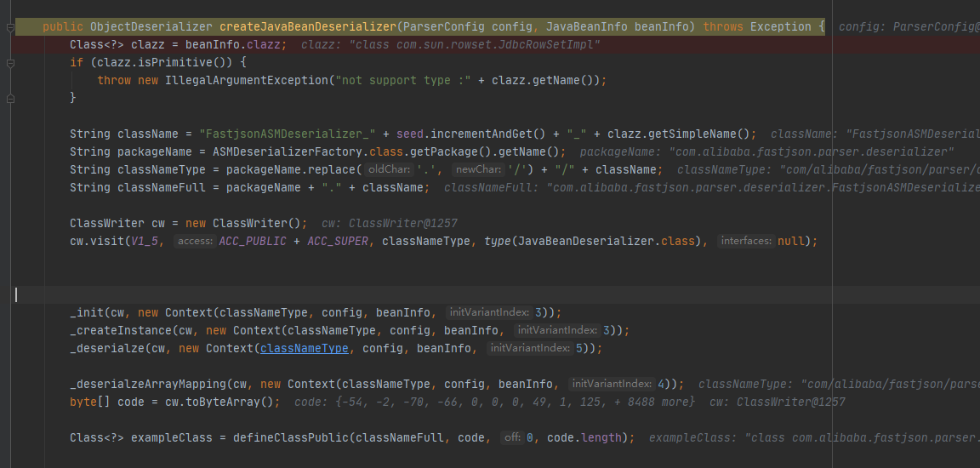Click the type( method call in cw.visit
This screenshot has height=468, width=980.
pyautogui.click(x=498, y=241)
